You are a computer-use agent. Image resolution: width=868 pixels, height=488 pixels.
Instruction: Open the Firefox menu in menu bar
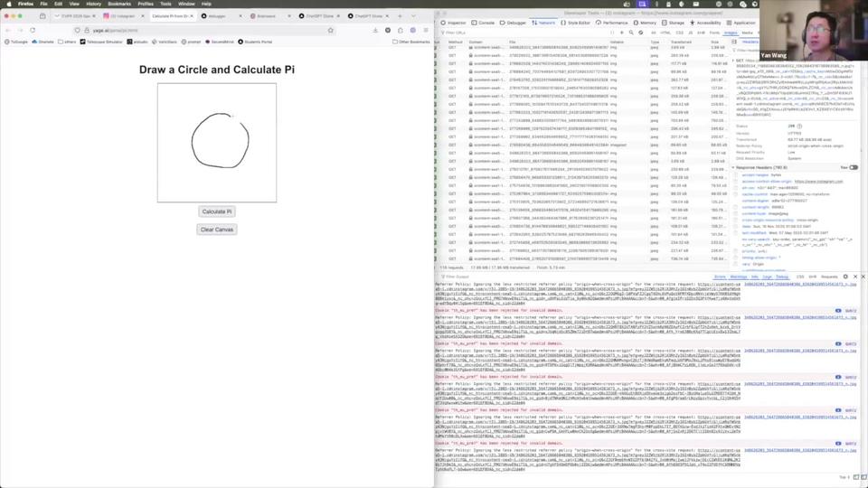pos(25,4)
